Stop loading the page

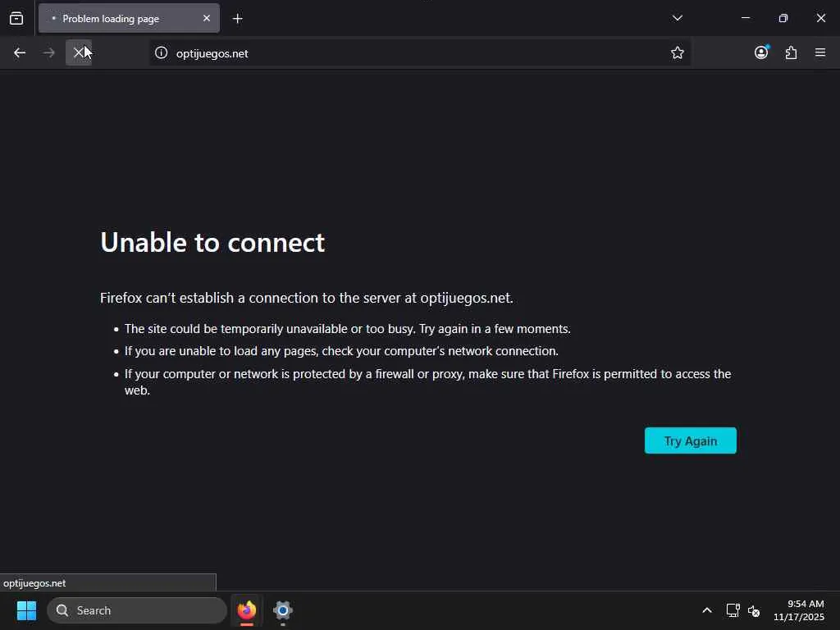tap(79, 52)
